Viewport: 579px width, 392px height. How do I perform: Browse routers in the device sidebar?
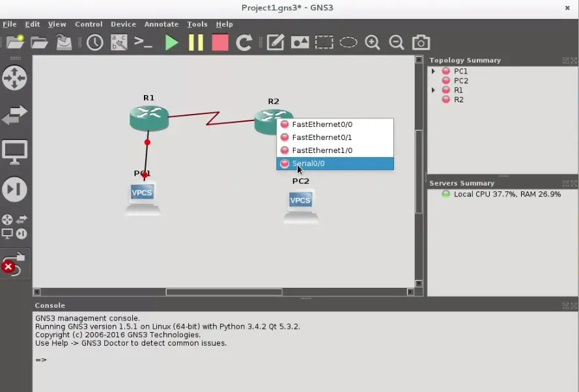(14, 78)
